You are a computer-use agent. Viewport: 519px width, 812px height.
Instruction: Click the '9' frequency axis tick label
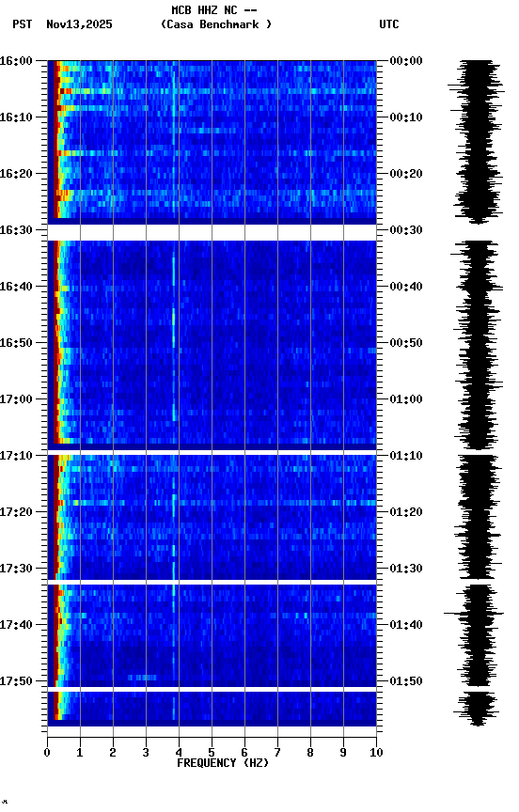tap(343, 753)
